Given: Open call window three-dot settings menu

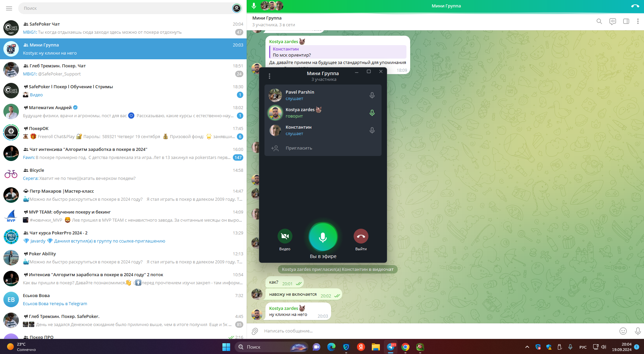Looking at the screenshot, I should (x=270, y=76).
